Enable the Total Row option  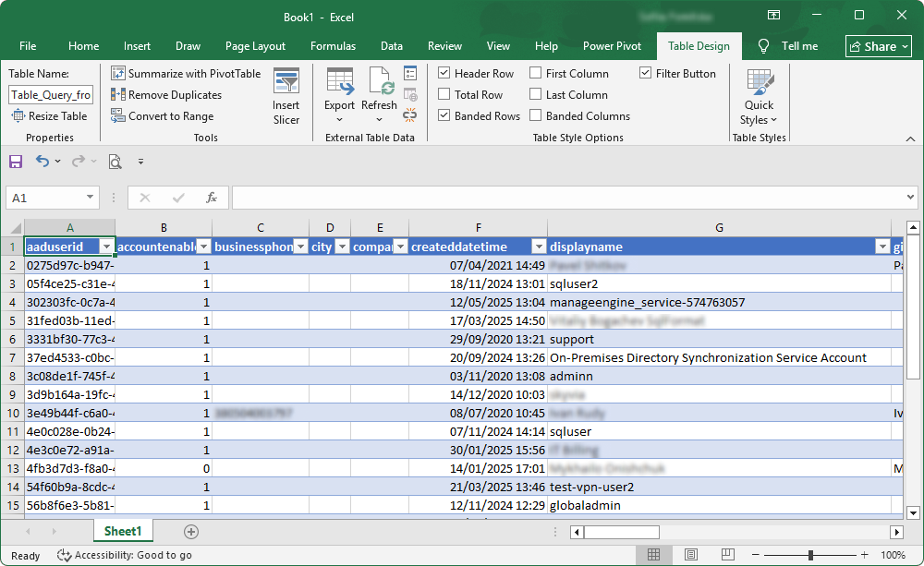445,93
